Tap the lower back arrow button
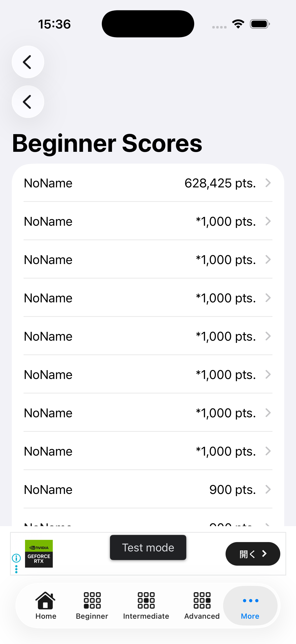This screenshot has width=296, height=644. coord(28,102)
